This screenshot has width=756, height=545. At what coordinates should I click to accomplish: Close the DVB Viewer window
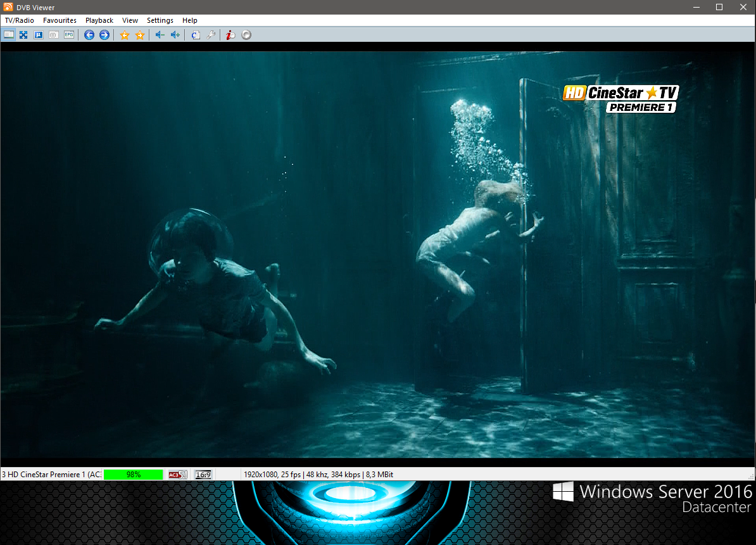pyautogui.click(x=743, y=7)
